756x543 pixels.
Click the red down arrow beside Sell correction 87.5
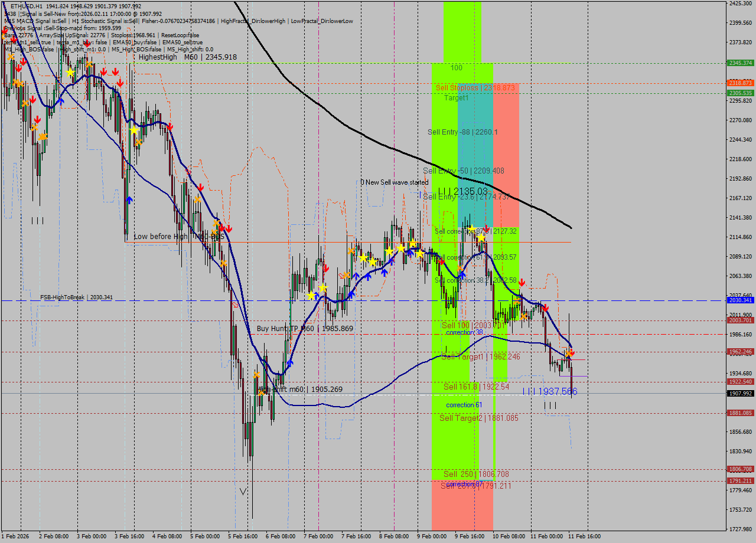tap(485, 227)
